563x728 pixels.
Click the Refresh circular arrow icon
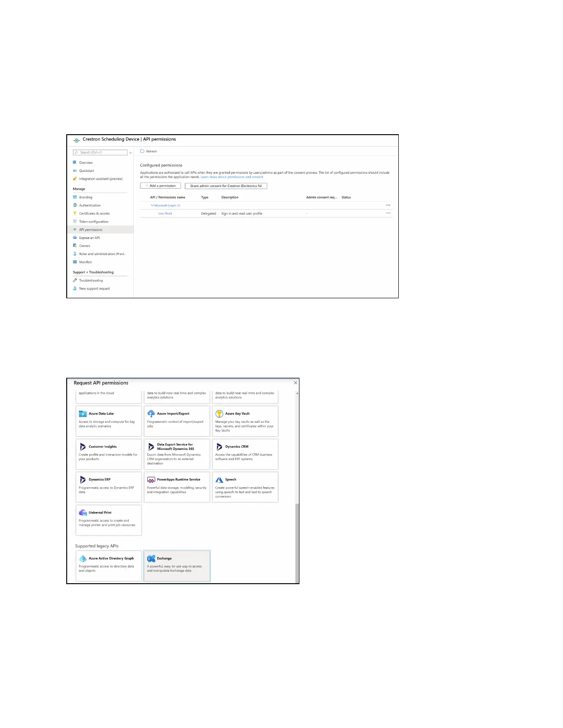pyautogui.click(x=142, y=151)
